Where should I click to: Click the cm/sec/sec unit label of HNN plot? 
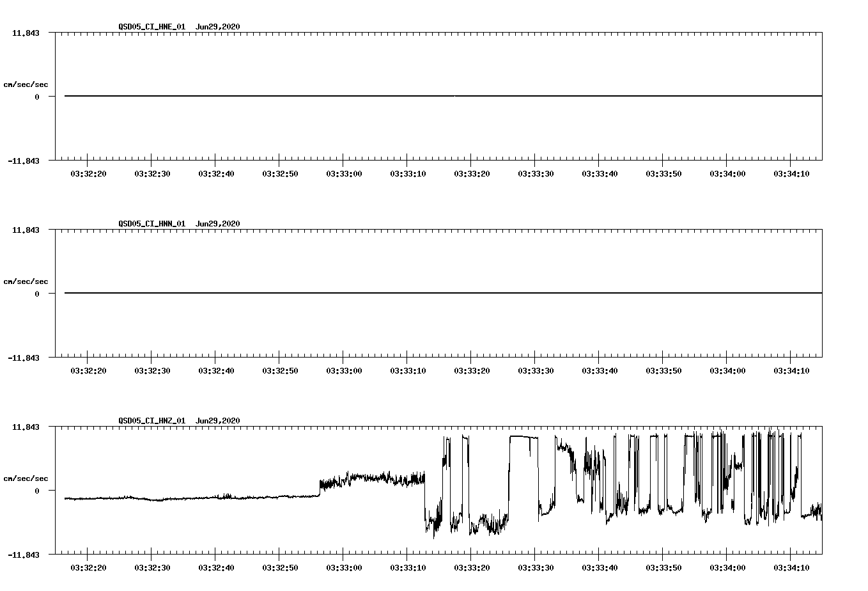(x=26, y=281)
